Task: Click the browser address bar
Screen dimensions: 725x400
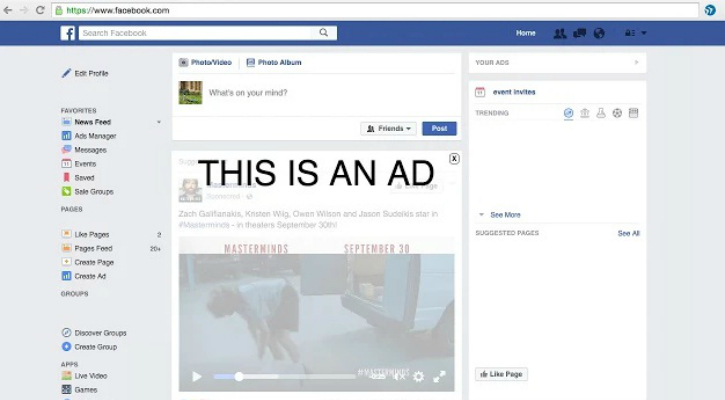Action: 375,10
